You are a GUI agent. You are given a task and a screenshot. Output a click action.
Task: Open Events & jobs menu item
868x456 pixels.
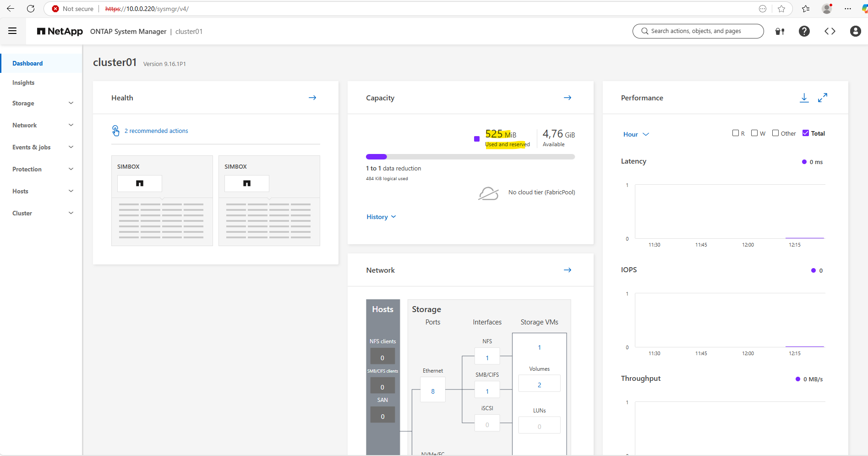(31, 147)
